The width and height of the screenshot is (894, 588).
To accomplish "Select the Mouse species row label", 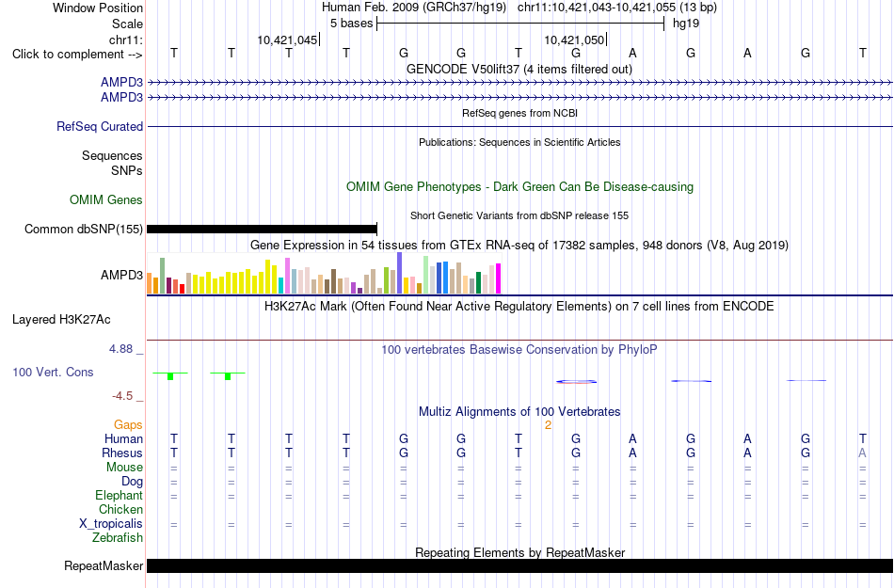I will (124, 468).
